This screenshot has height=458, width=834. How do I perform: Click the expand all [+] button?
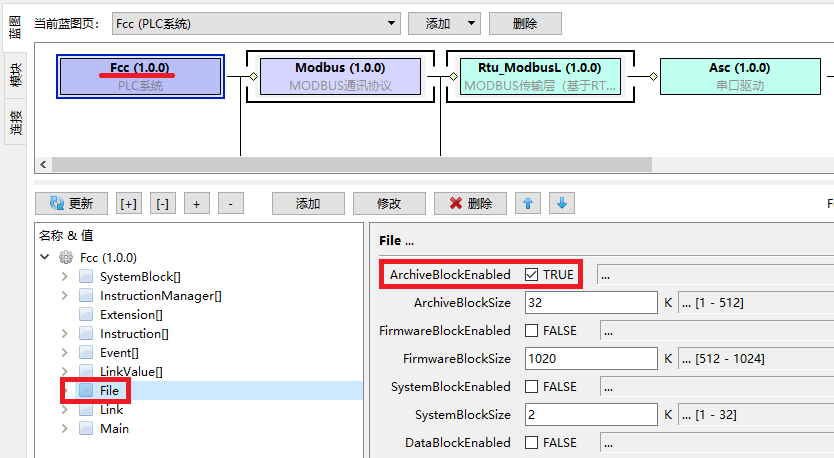[x=129, y=203]
